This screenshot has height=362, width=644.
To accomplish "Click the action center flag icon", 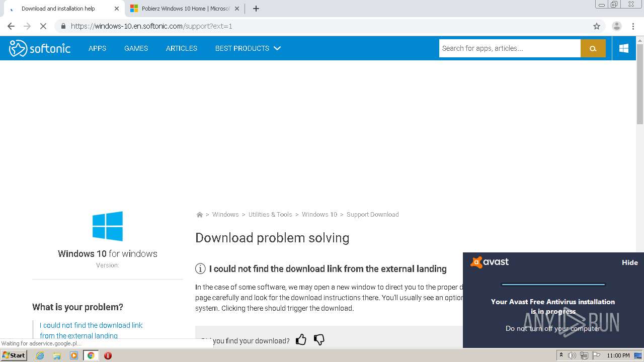I will [x=596, y=355].
